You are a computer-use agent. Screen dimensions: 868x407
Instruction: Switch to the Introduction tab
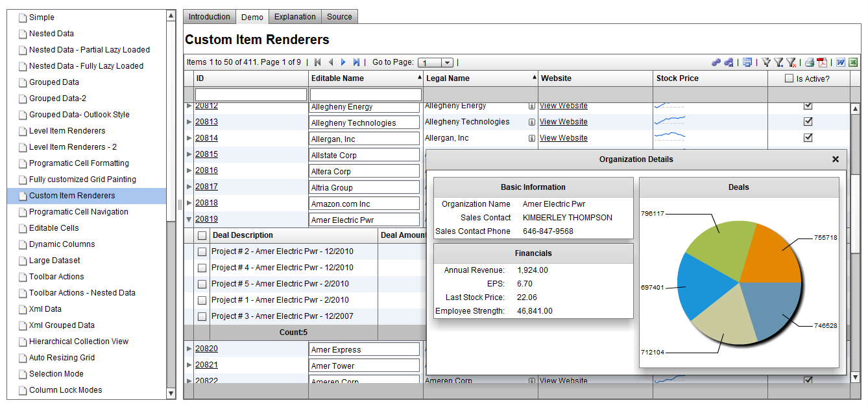(209, 17)
